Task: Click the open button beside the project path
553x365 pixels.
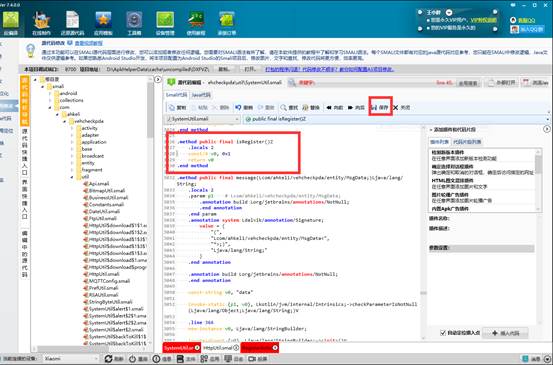Action: coord(249,69)
